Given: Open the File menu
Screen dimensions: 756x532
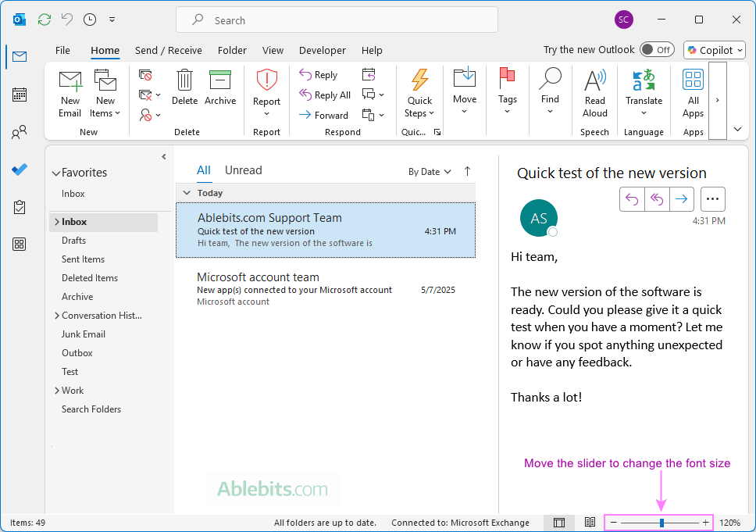Looking at the screenshot, I should pyautogui.click(x=62, y=50).
